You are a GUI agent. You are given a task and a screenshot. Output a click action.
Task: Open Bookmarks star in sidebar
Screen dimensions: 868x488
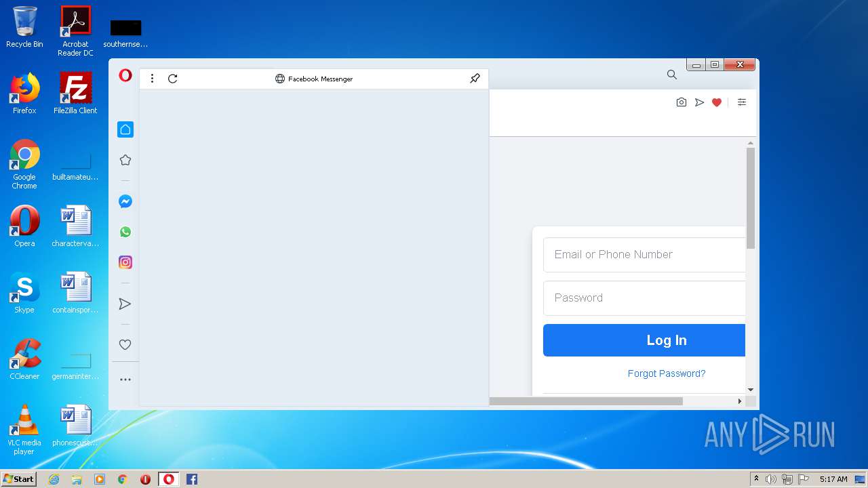[x=125, y=160]
